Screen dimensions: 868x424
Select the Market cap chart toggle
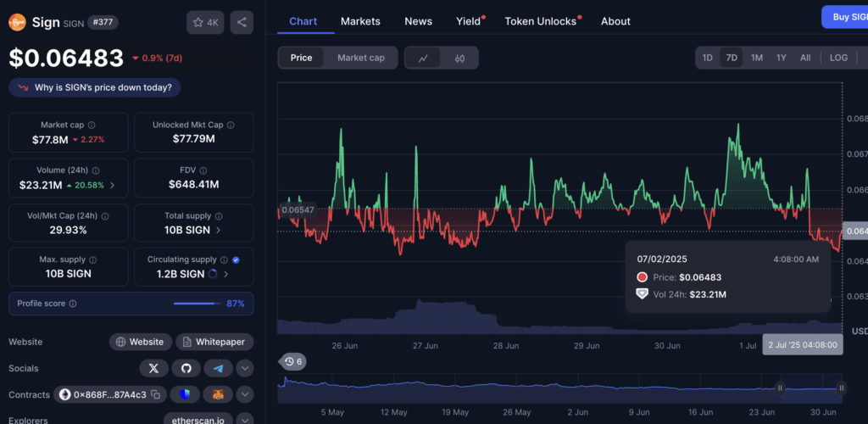(361, 58)
